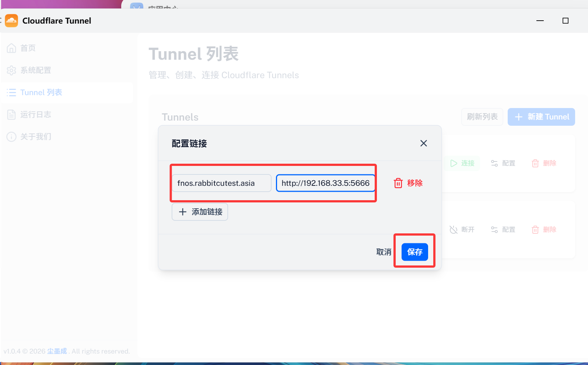Viewport: 588px width, 365px height.
Task: Click the 刷新列表 button
Action: click(x=482, y=117)
